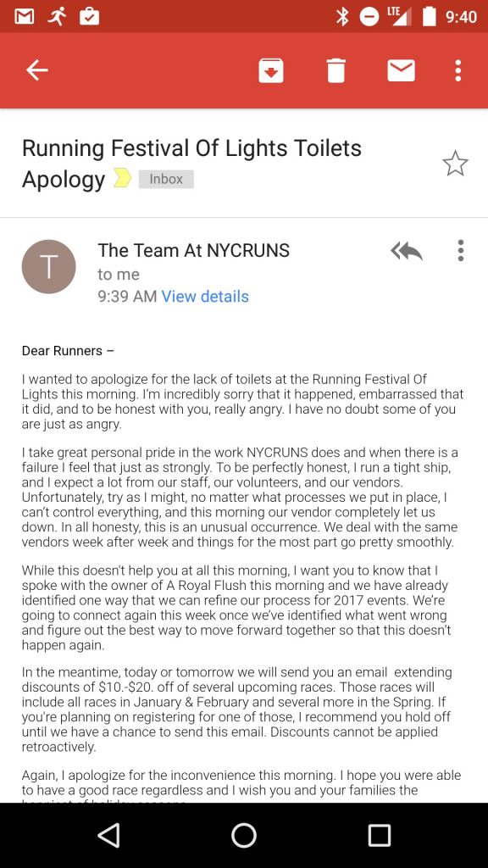
Task: Expand the 'to me' recipient line
Action: 119,274
